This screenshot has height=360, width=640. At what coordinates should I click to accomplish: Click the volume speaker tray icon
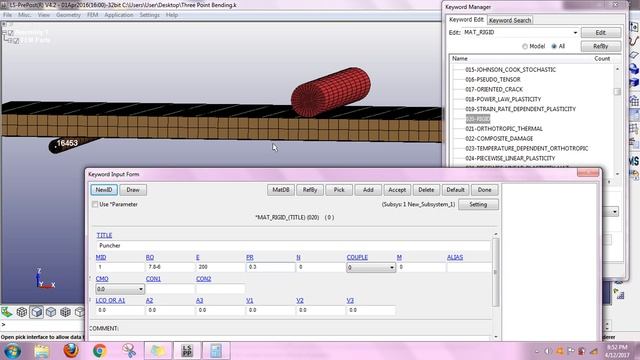pos(547,351)
